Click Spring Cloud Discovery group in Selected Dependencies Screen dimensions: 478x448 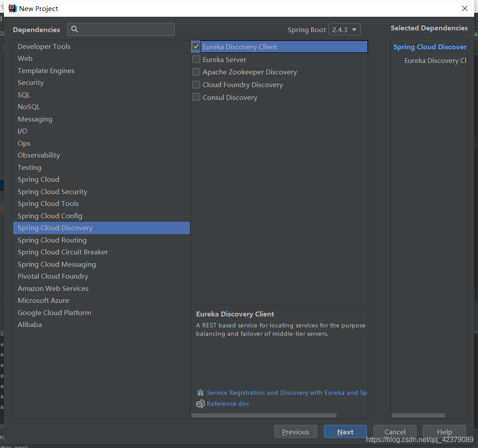[x=430, y=47]
